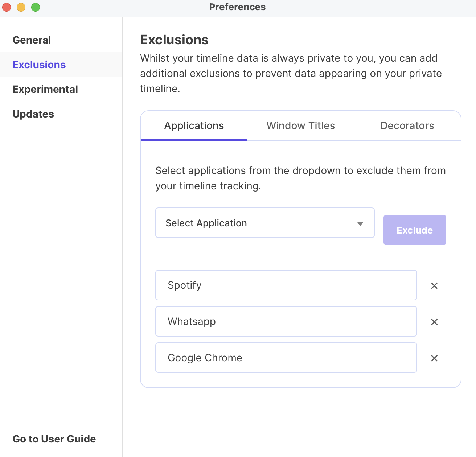476x457 pixels.
Task: Switch to the Decorators tab
Action: (x=407, y=125)
